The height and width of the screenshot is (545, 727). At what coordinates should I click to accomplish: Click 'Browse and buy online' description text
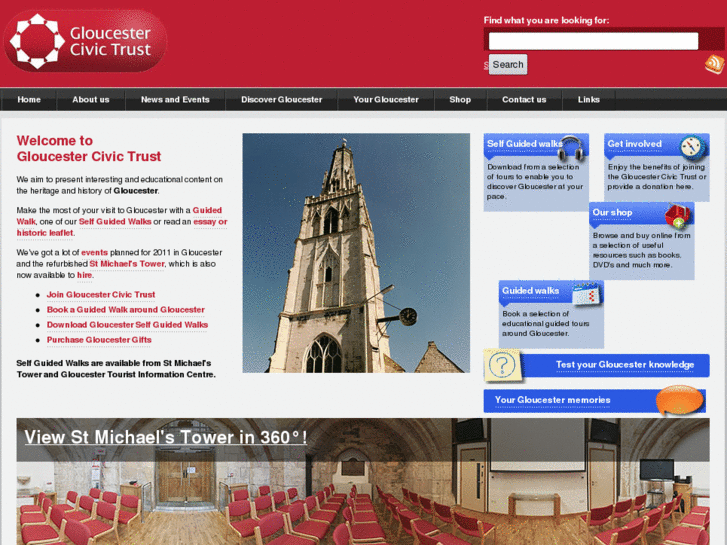(x=641, y=250)
